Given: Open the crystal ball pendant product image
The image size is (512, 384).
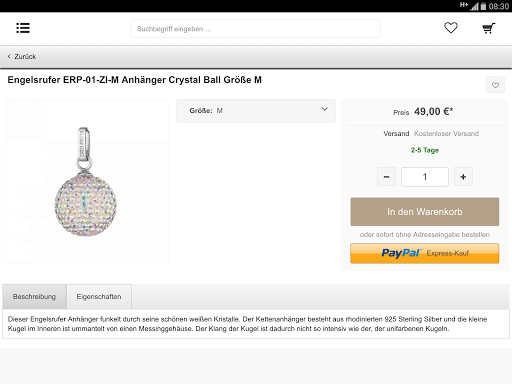Looking at the screenshot, I should pyautogui.click(x=87, y=181).
